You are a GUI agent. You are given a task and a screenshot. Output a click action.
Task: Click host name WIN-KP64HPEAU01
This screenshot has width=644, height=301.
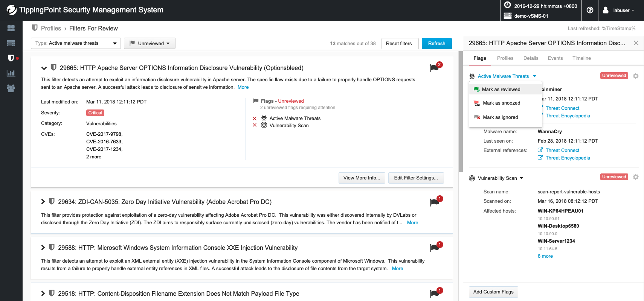561,211
